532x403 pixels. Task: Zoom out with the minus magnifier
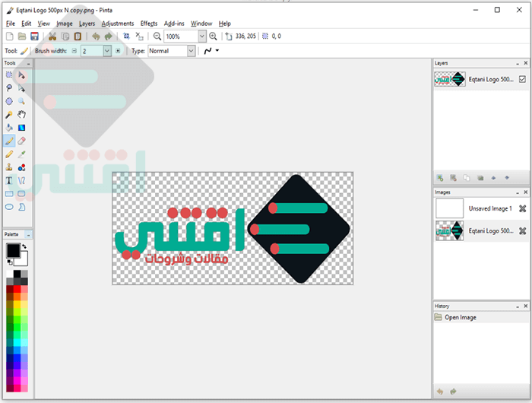[157, 36]
